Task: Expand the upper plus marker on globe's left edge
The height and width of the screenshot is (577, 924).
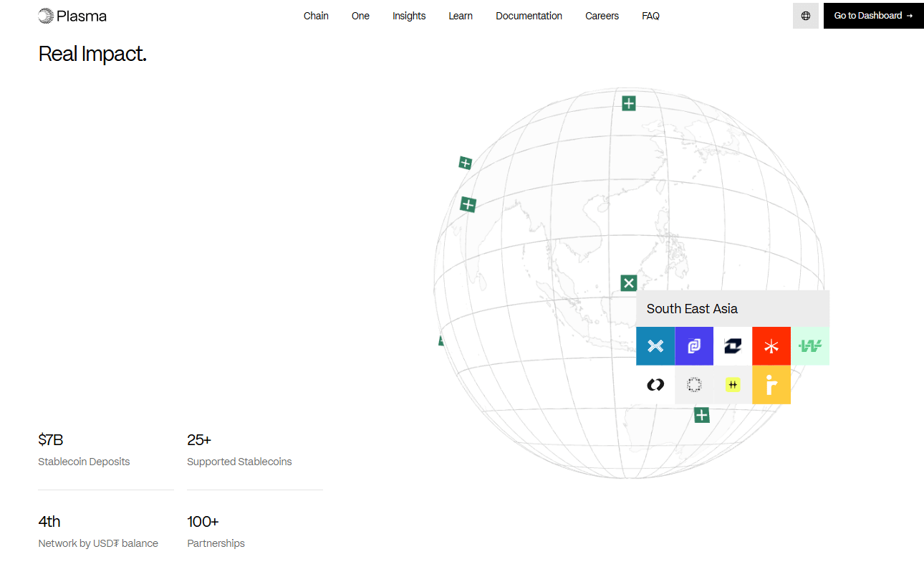Action: point(466,163)
